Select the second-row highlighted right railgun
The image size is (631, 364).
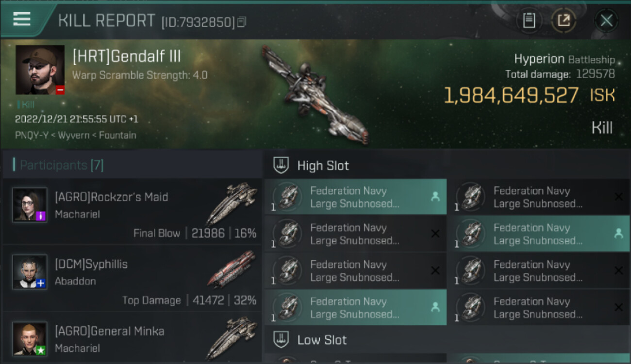pos(539,234)
